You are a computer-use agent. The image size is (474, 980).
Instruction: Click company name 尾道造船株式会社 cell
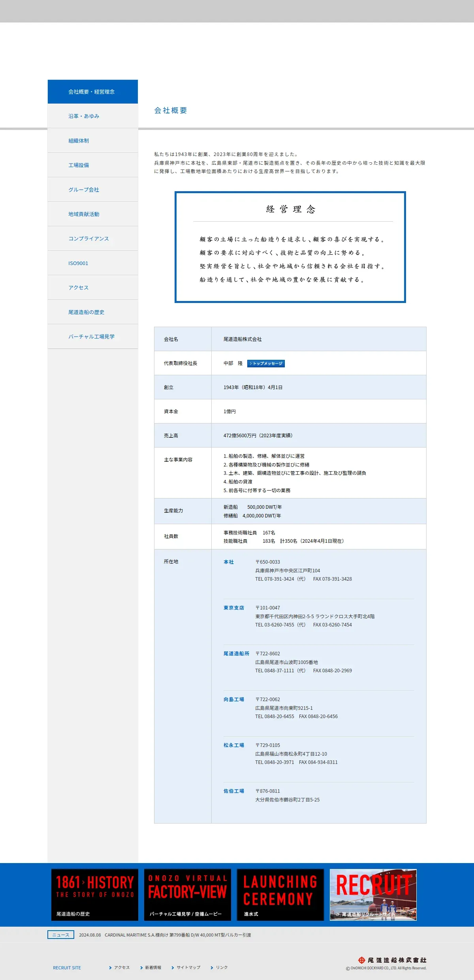[x=243, y=339]
